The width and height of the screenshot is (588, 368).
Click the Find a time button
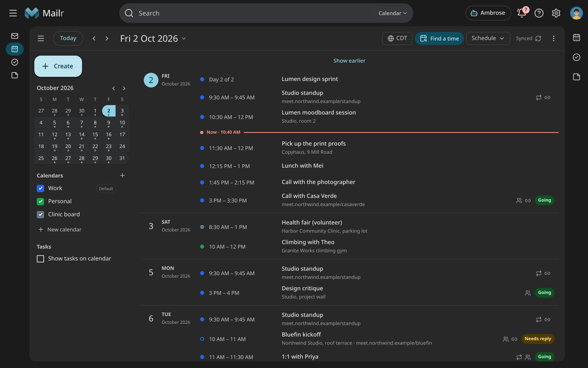point(439,38)
